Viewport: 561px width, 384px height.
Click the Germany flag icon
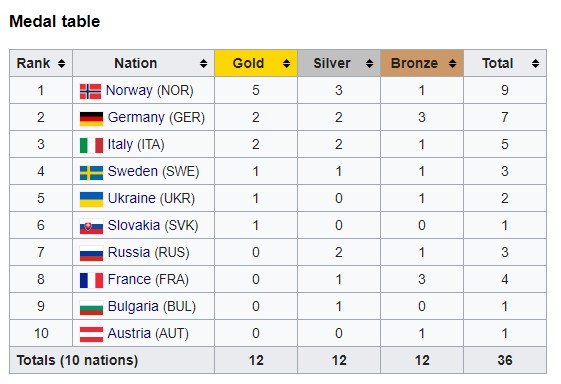coord(91,118)
